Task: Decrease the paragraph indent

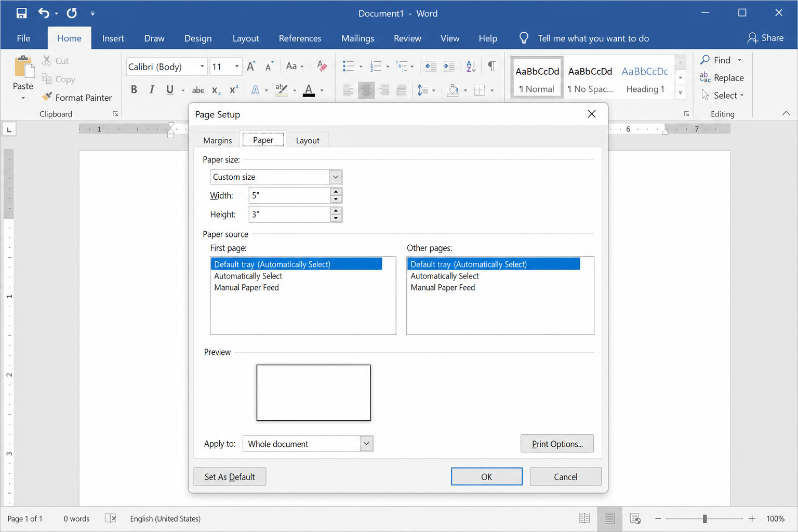Action: click(431, 66)
